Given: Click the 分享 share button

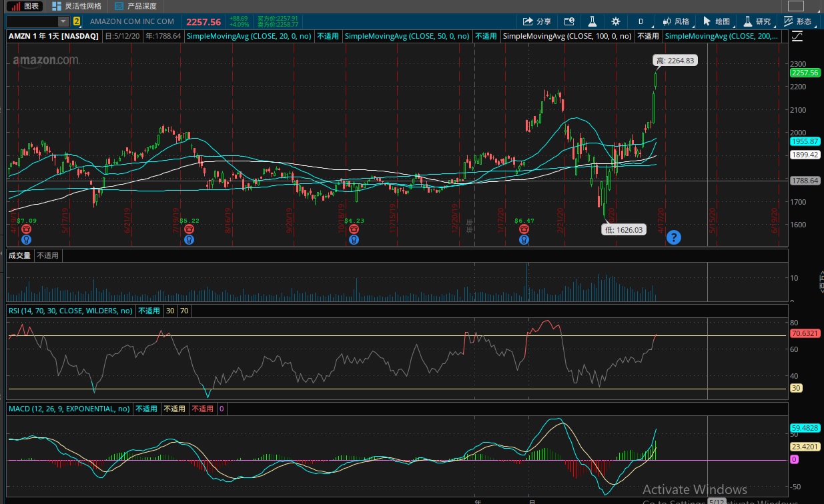Looking at the screenshot, I should (x=537, y=21).
